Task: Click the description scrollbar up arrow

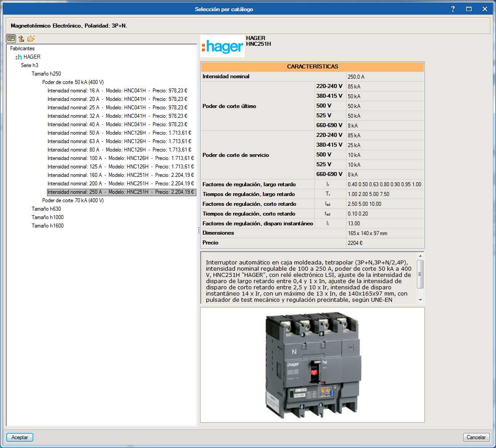Action: [x=420, y=256]
